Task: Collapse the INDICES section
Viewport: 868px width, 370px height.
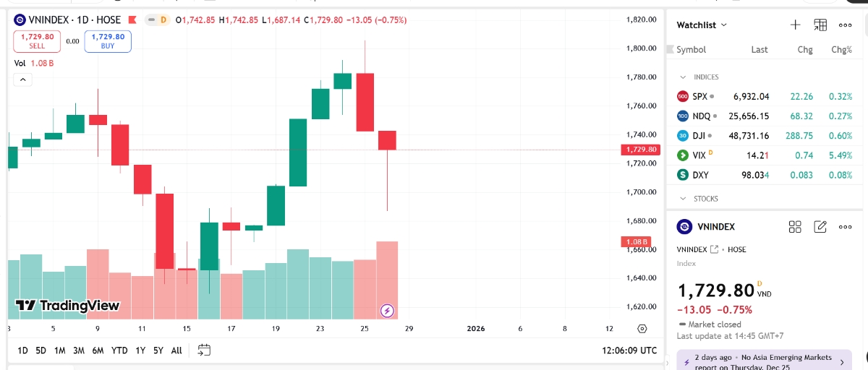Action: pyautogui.click(x=682, y=77)
